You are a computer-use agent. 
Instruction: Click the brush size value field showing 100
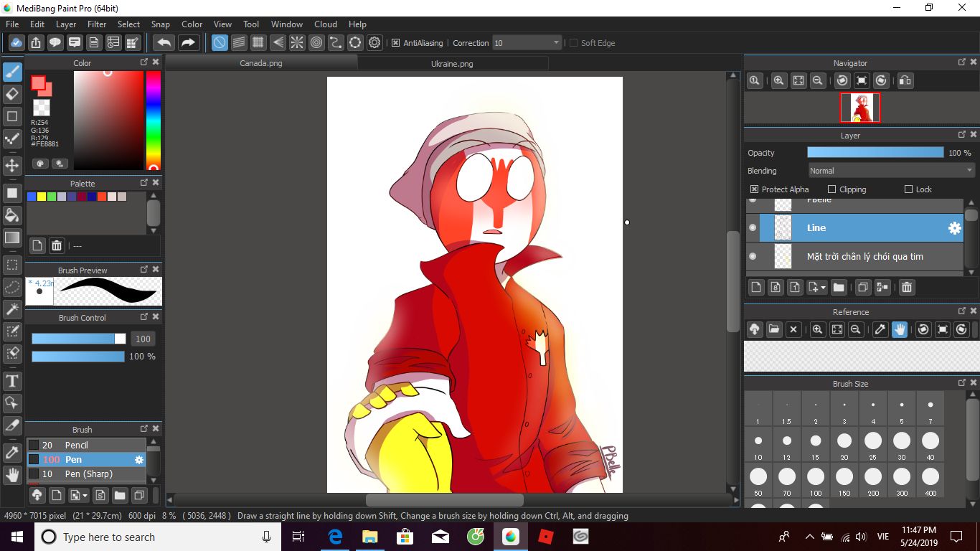point(143,339)
